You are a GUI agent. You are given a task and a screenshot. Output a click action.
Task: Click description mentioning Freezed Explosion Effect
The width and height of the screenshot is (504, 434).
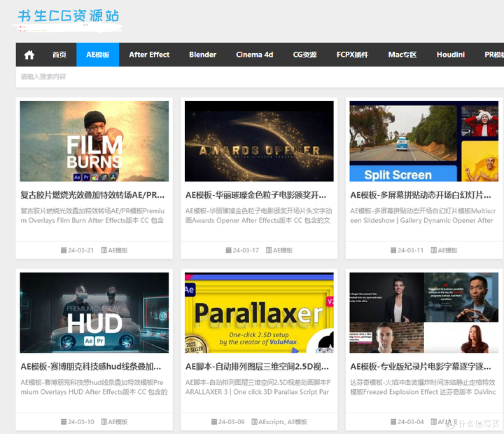pos(423,387)
